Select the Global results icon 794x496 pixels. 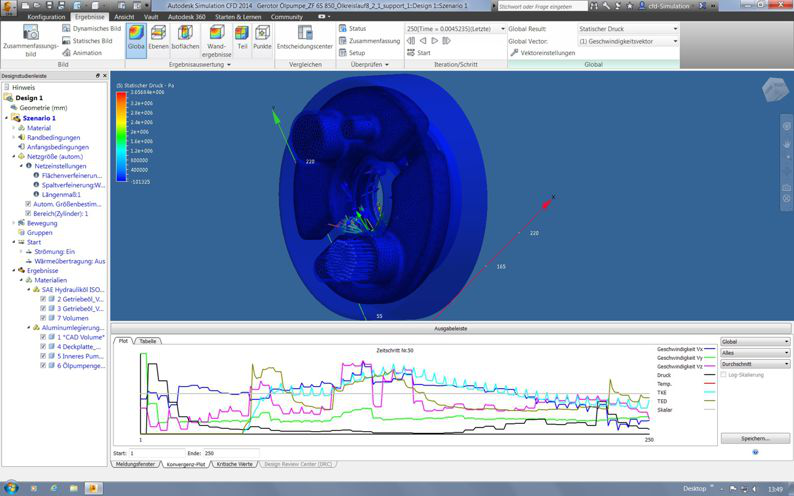136,38
